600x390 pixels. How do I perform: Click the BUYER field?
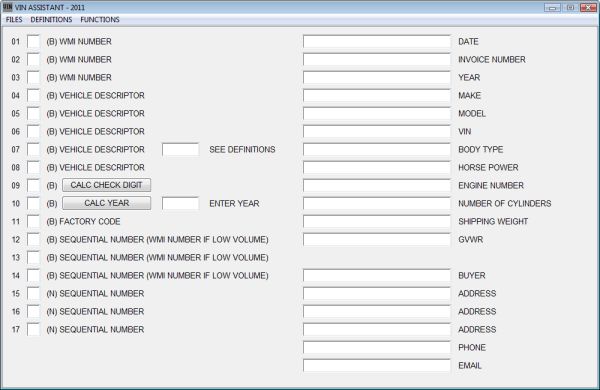tap(377, 275)
